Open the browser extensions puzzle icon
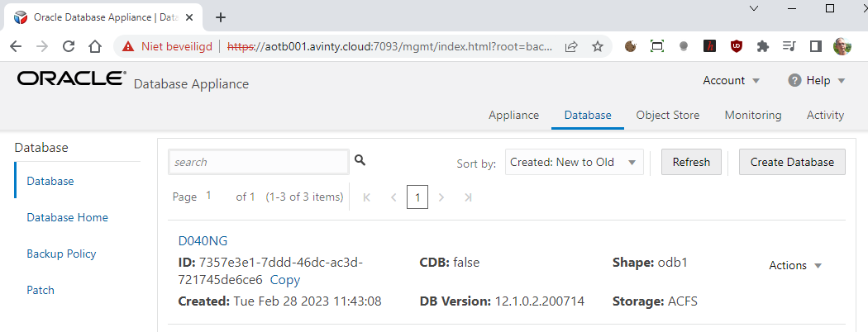868x332 pixels. [763, 47]
